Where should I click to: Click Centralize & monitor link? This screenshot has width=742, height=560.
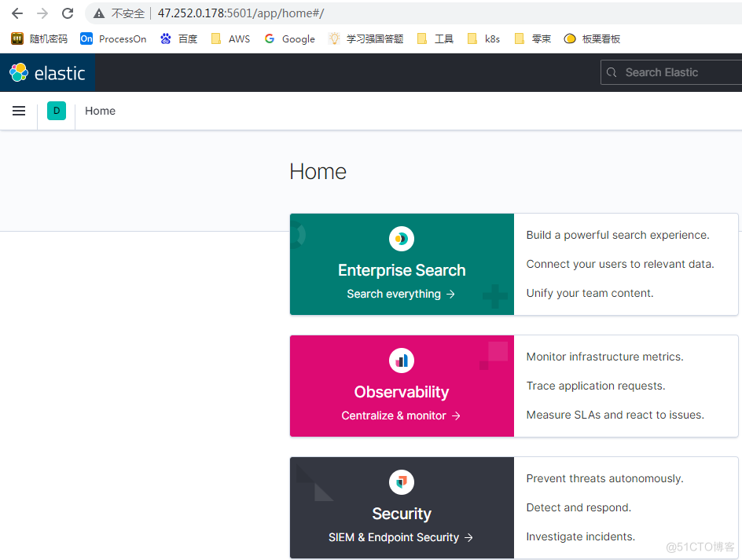[x=401, y=415]
